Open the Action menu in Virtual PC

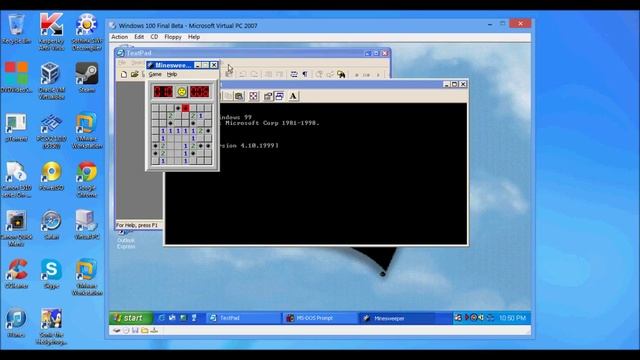pyautogui.click(x=120, y=37)
